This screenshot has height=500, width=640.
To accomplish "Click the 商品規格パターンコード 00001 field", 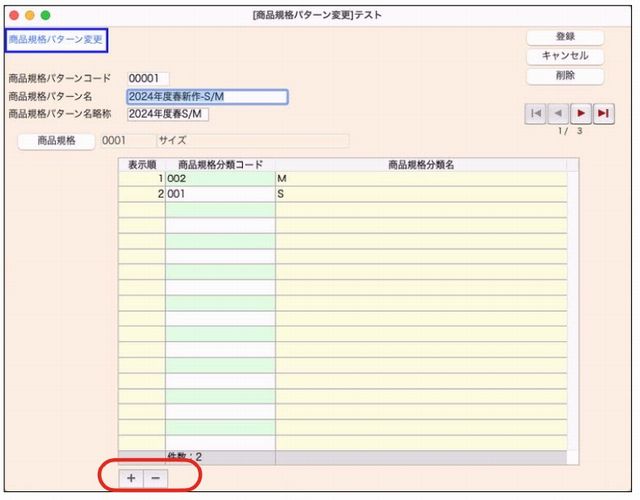I will point(148,78).
